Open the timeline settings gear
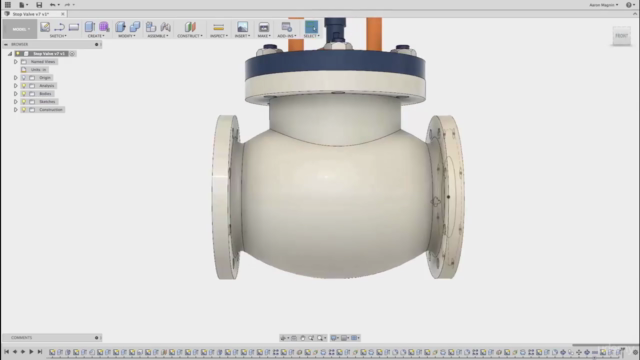Screen dimensions: 640x360 click(x=635, y=352)
